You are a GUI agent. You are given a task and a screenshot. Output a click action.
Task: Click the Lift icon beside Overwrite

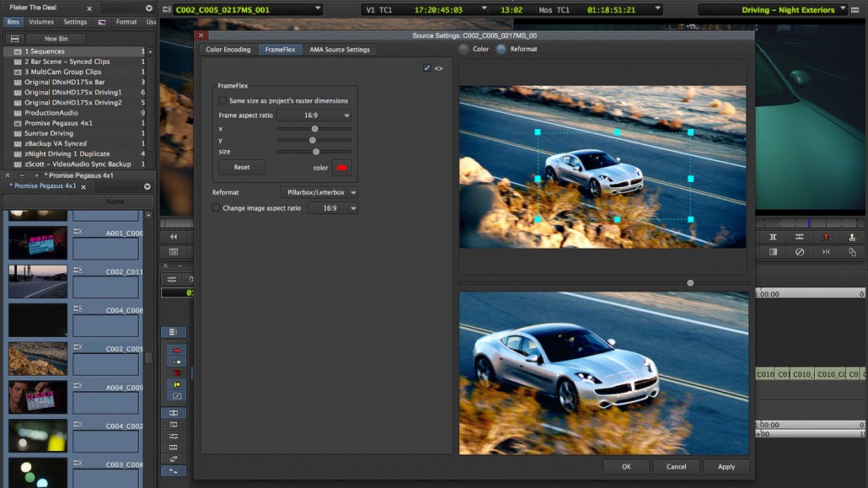click(852, 237)
